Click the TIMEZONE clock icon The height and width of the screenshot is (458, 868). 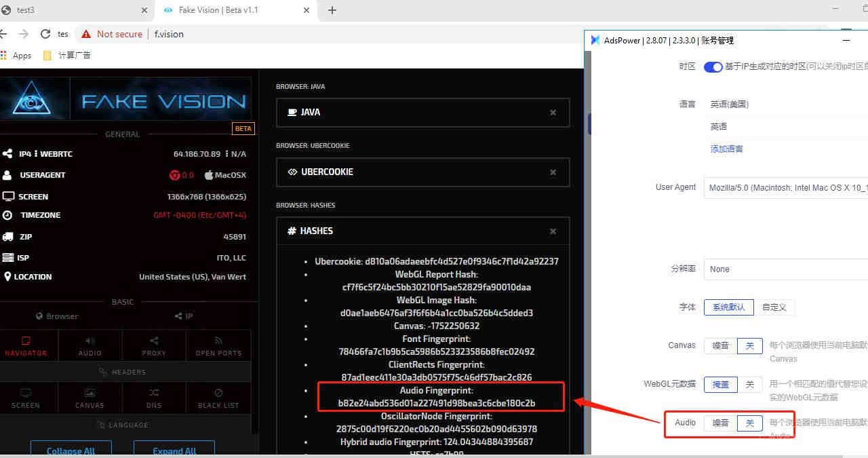point(7,215)
